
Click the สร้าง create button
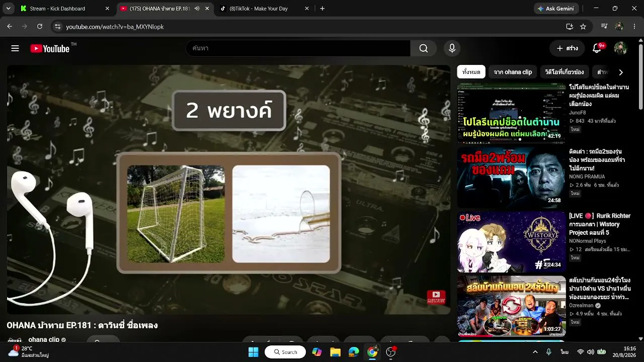click(x=567, y=48)
